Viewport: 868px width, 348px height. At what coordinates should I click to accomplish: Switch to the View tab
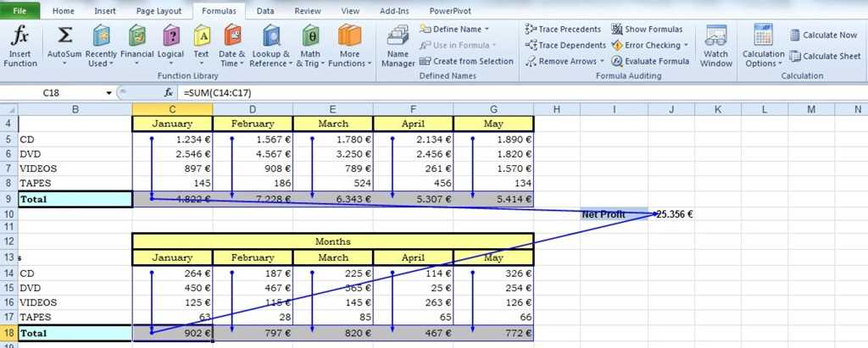click(x=350, y=10)
